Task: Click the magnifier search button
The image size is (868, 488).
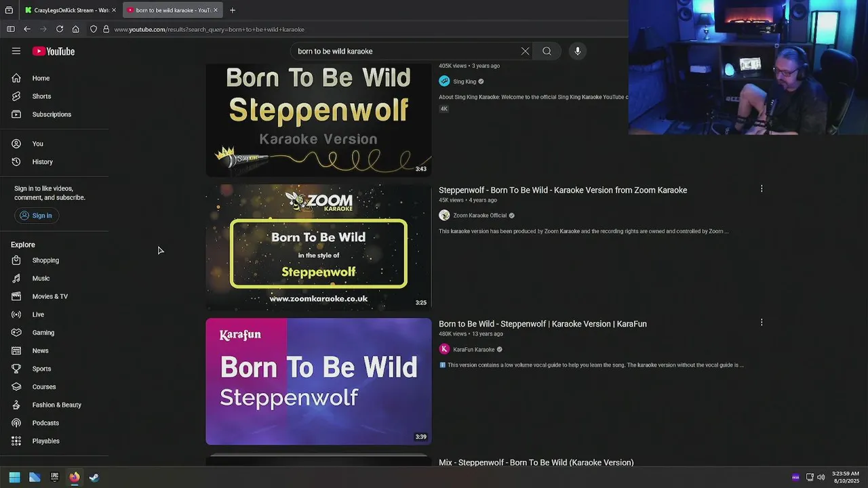Action: (547, 51)
